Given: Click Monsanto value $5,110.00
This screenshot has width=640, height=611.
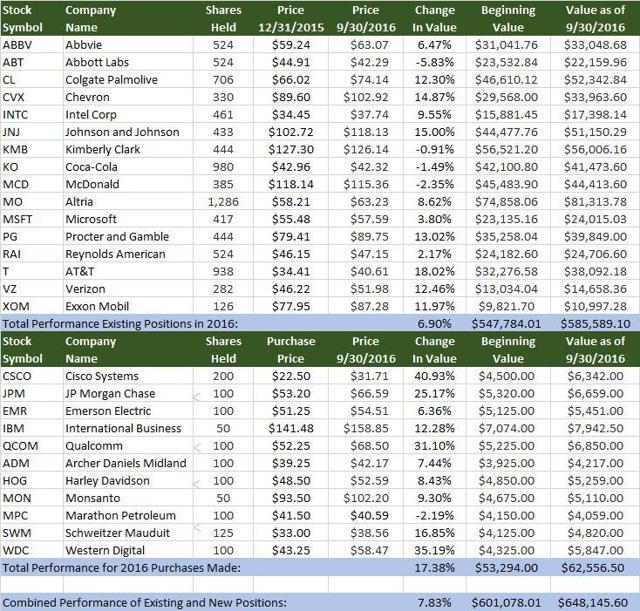Looking at the screenshot, I should click(595, 498).
